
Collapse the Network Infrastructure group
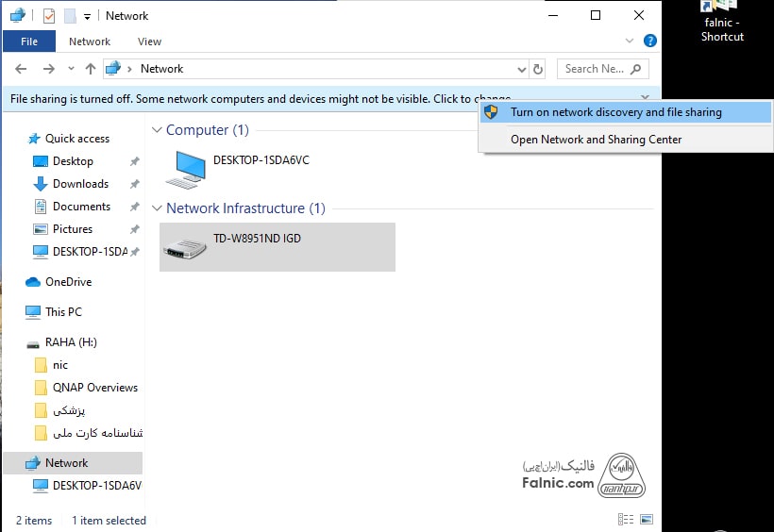157,208
